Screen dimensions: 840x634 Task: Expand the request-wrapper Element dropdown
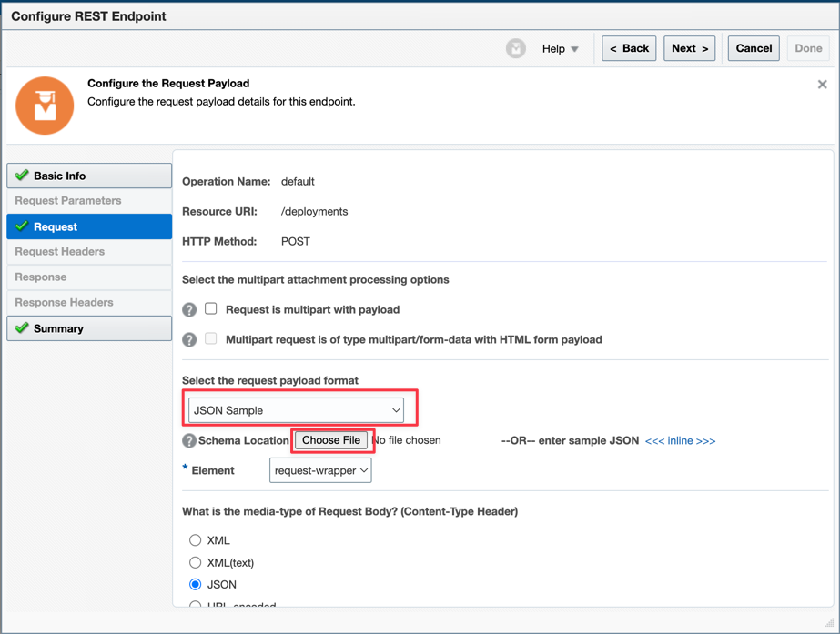[320, 470]
